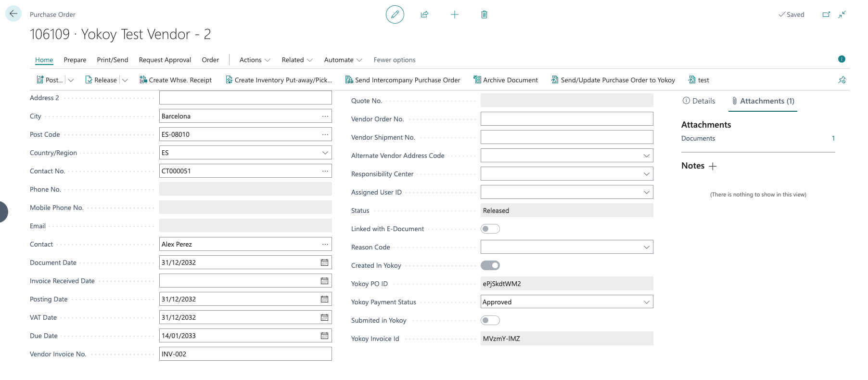Click the share icon

pyautogui.click(x=424, y=14)
